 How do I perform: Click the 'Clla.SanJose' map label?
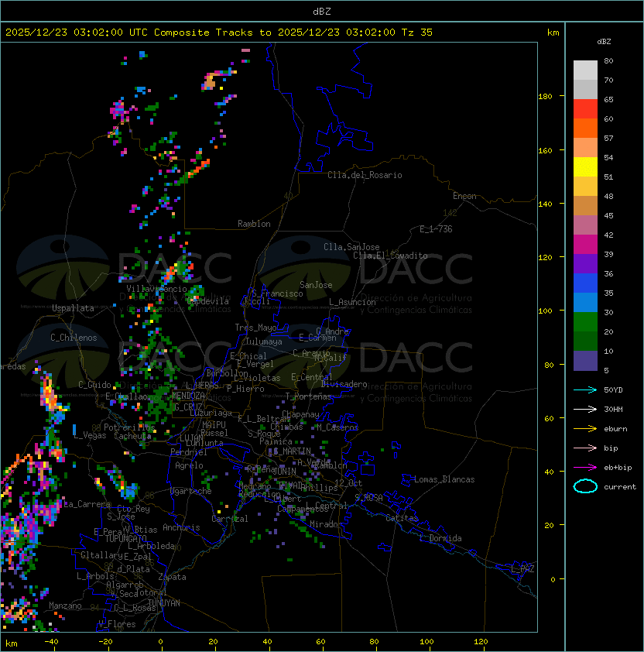click(x=351, y=247)
